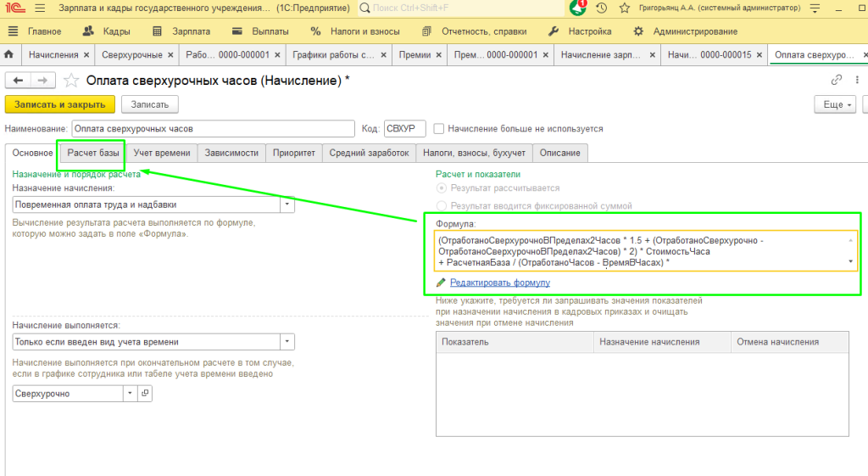Close the Начисления tab

coord(86,55)
